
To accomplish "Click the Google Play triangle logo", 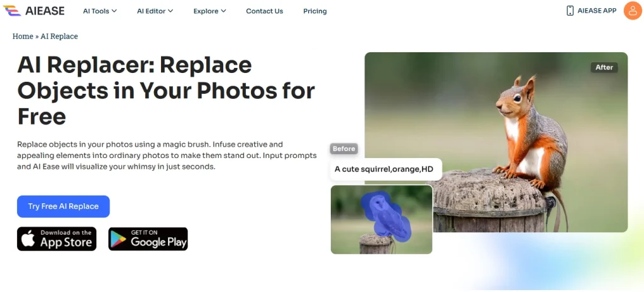I will point(118,239).
